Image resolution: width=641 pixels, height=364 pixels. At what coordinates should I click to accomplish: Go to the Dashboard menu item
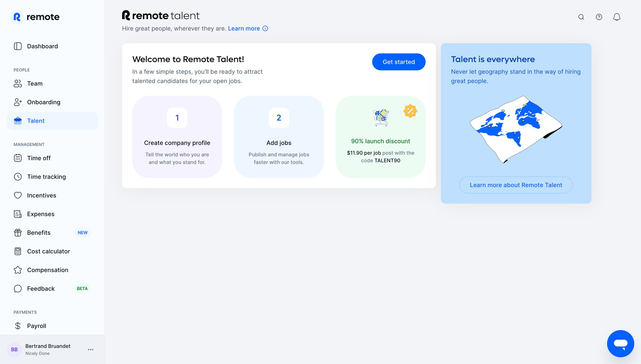click(x=52, y=46)
